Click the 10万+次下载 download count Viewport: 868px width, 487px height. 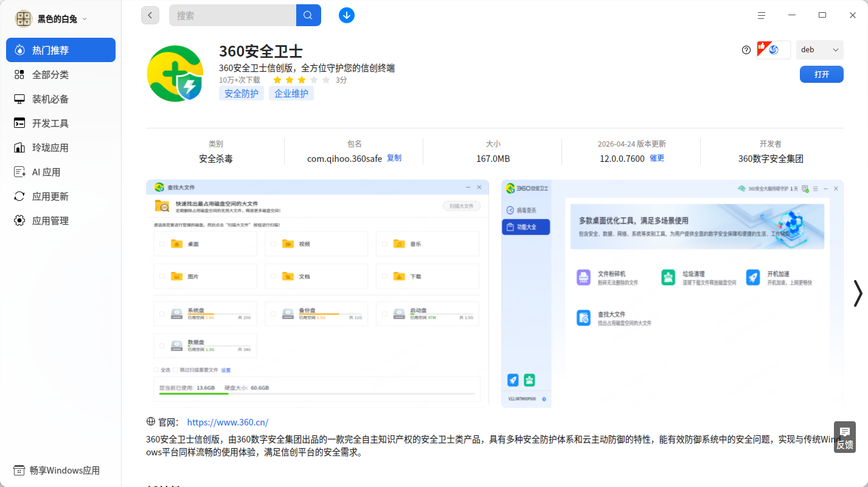point(240,80)
